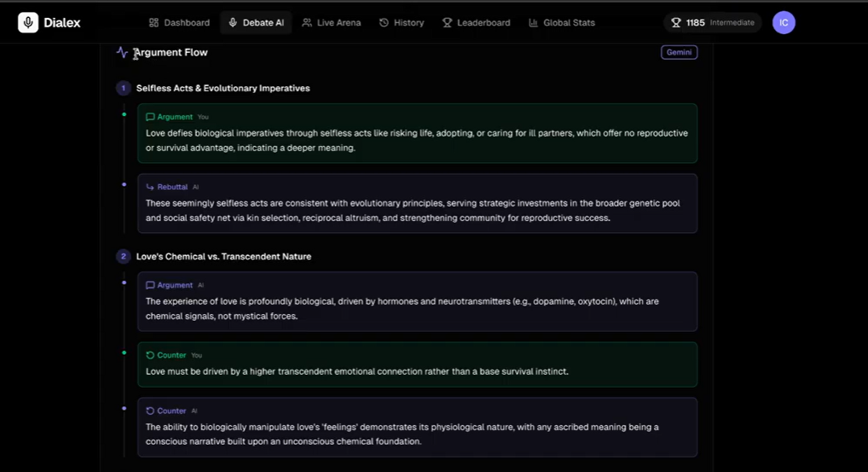The width and height of the screenshot is (868, 472).
Task: Click the History clock icon
Action: pyautogui.click(x=384, y=23)
